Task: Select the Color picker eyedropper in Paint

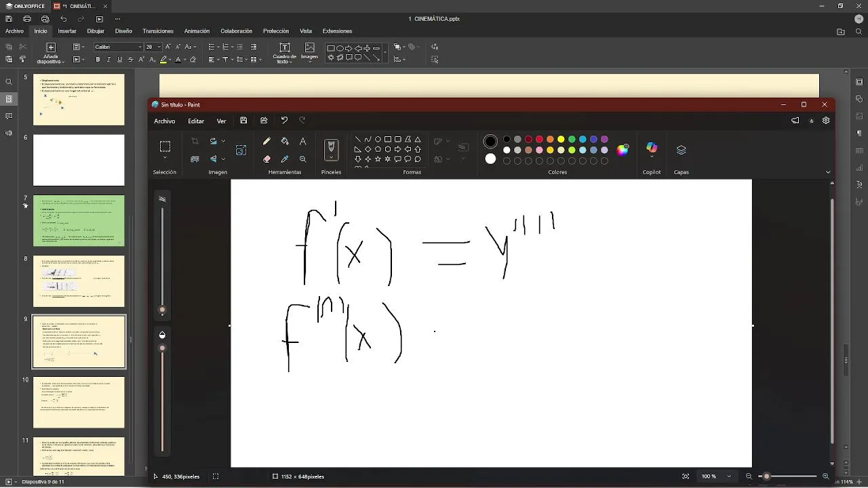Action: (285, 159)
